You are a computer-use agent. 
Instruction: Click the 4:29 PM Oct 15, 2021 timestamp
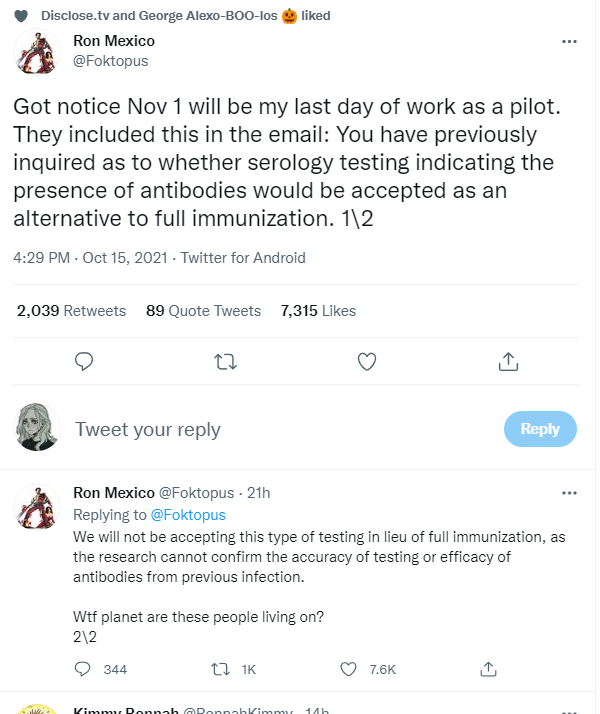tap(91, 258)
